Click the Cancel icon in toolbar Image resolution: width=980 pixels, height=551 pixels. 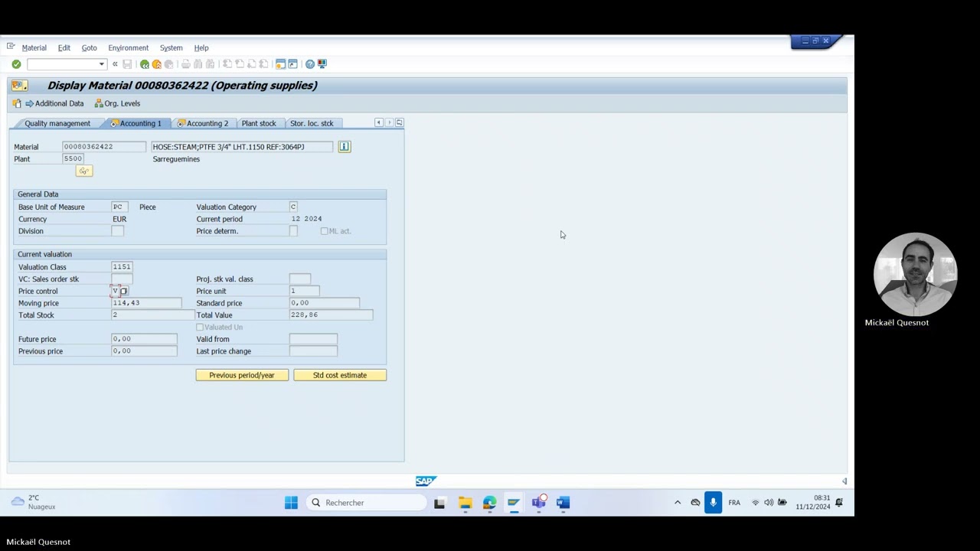(169, 64)
